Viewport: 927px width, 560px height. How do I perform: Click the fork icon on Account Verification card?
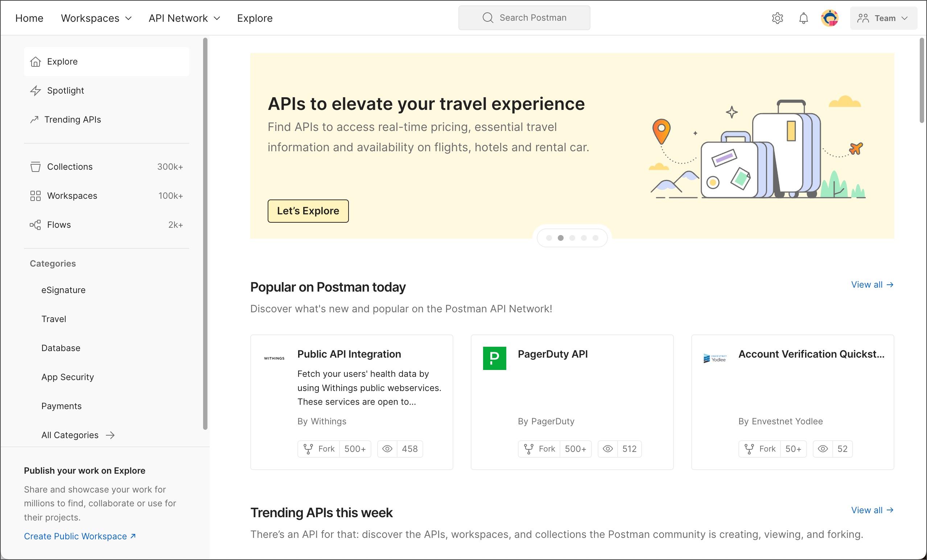749,449
